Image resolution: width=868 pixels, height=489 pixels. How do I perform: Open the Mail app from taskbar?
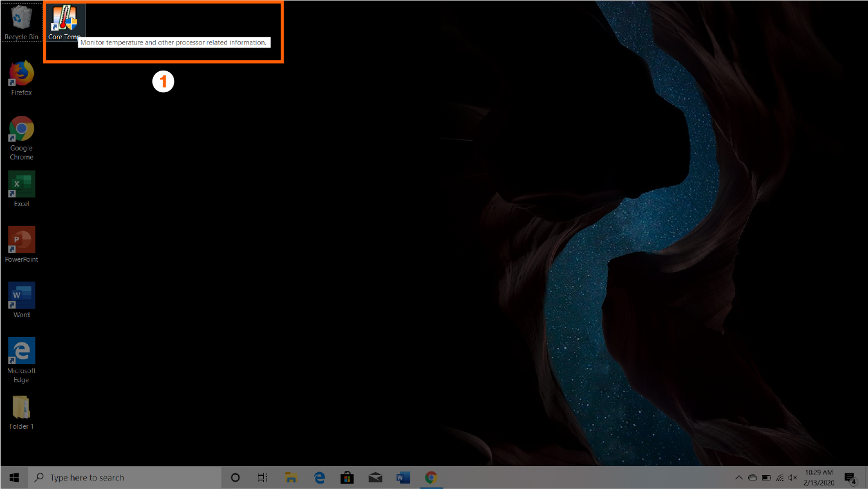point(375,478)
